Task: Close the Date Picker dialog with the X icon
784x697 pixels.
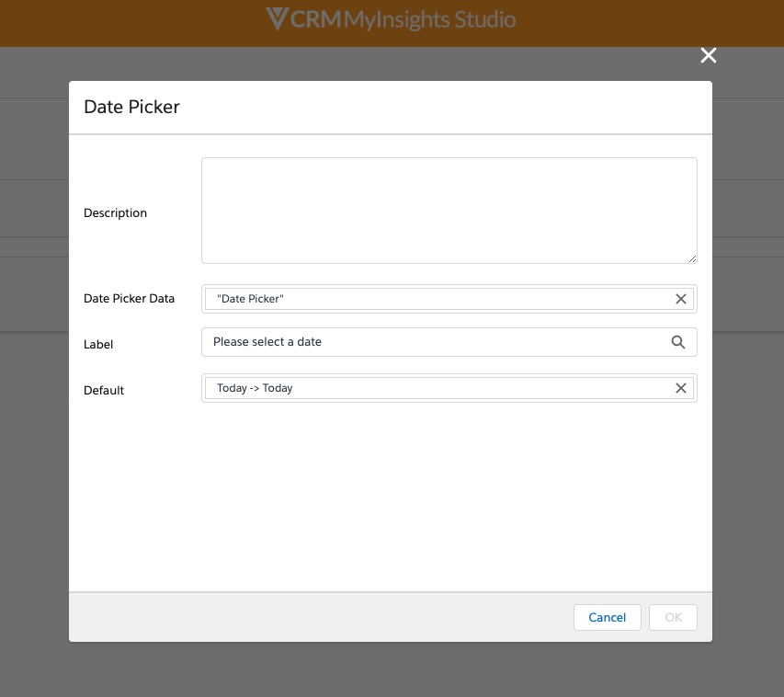Action: pyautogui.click(x=708, y=56)
